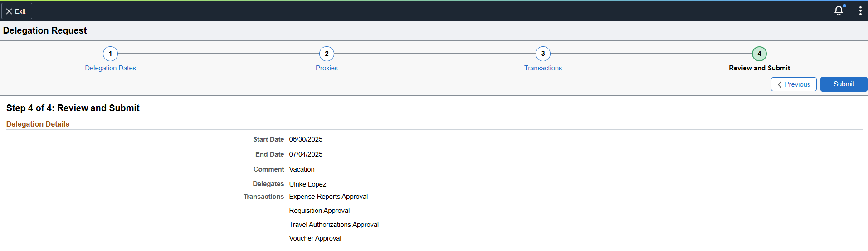The image size is (868, 251).
Task: Select step 3 circle in wizard
Action: pyautogui.click(x=543, y=54)
